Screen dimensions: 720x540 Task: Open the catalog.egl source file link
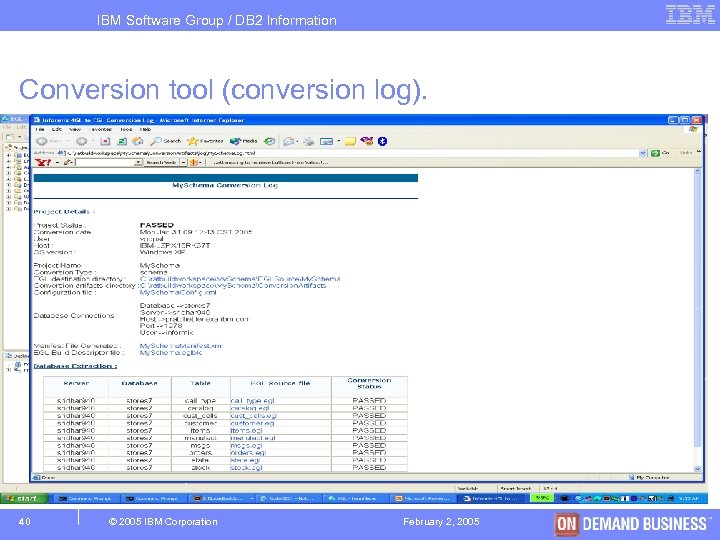(250, 408)
